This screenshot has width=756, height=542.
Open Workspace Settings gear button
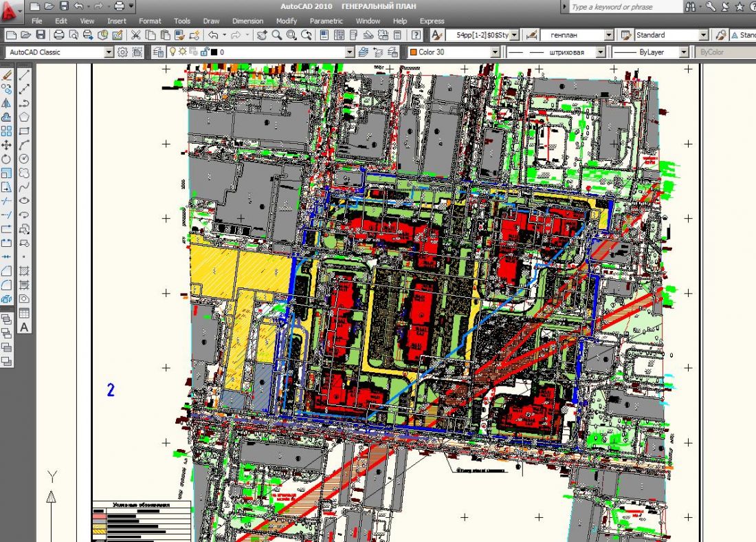(122, 52)
